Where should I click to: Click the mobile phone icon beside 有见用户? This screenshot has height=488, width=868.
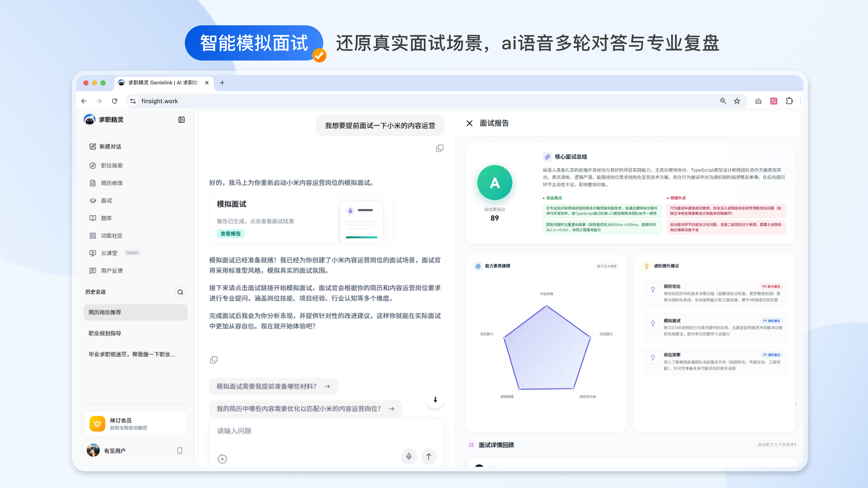180,450
